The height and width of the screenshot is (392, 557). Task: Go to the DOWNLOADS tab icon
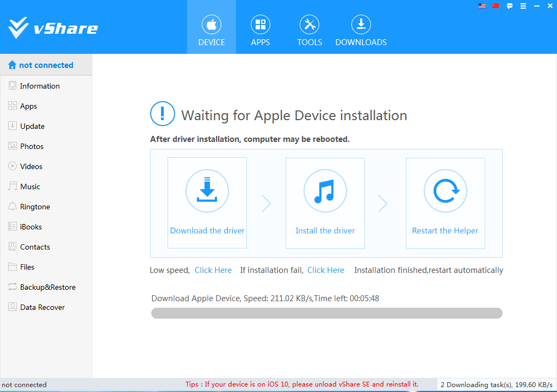(361, 24)
